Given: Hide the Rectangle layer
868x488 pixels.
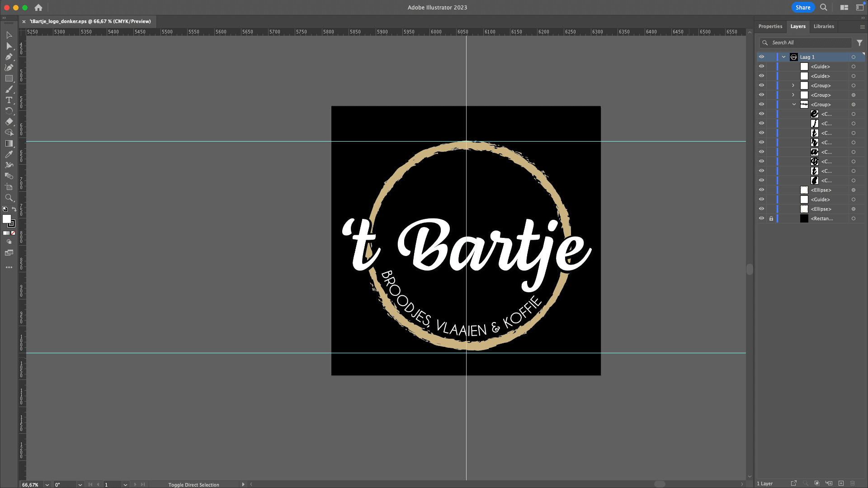Looking at the screenshot, I should (761, 218).
